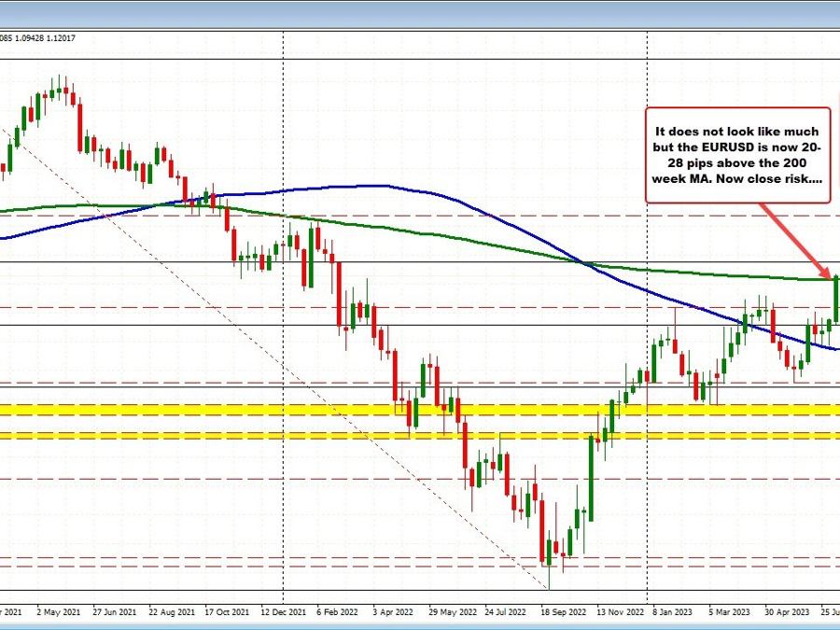Select the '18 Sep 2022' axis label
This screenshot has width=840, height=630.
(563, 611)
